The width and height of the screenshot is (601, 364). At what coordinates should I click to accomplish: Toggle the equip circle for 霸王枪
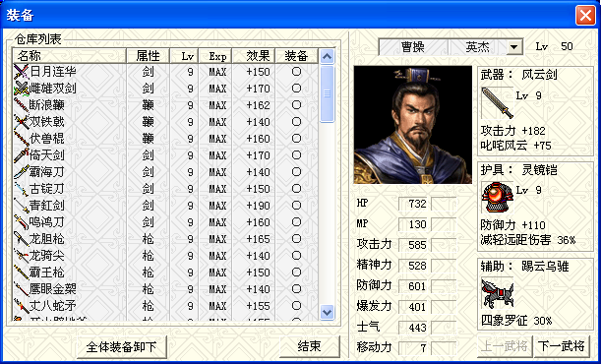tap(296, 273)
